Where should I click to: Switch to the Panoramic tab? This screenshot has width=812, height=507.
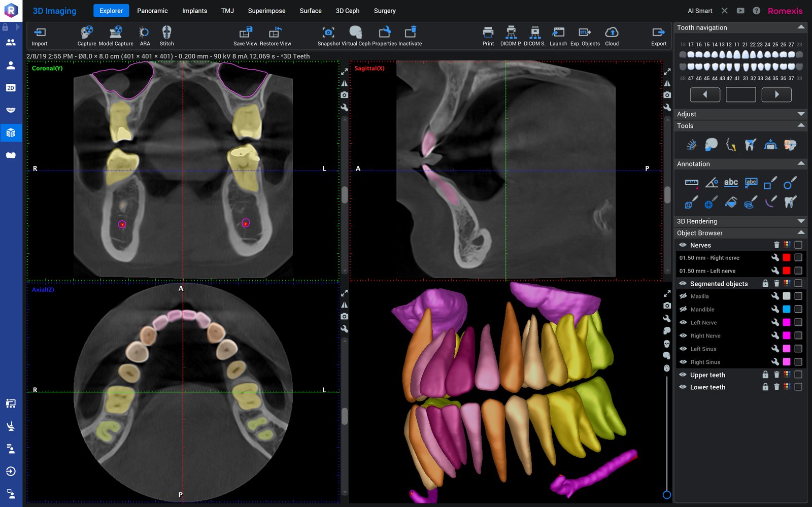click(152, 11)
